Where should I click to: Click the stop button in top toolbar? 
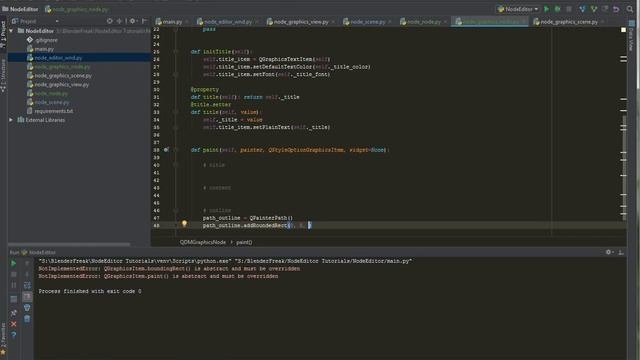569,9
